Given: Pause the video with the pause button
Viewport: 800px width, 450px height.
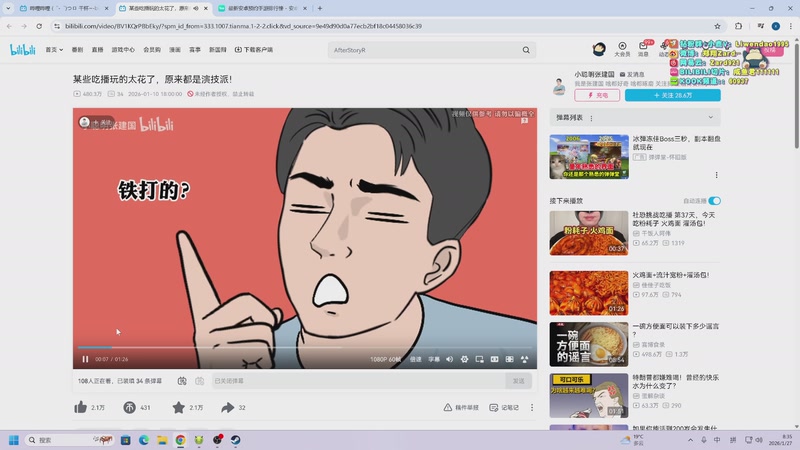Looking at the screenshot, I should pos(85,359).
